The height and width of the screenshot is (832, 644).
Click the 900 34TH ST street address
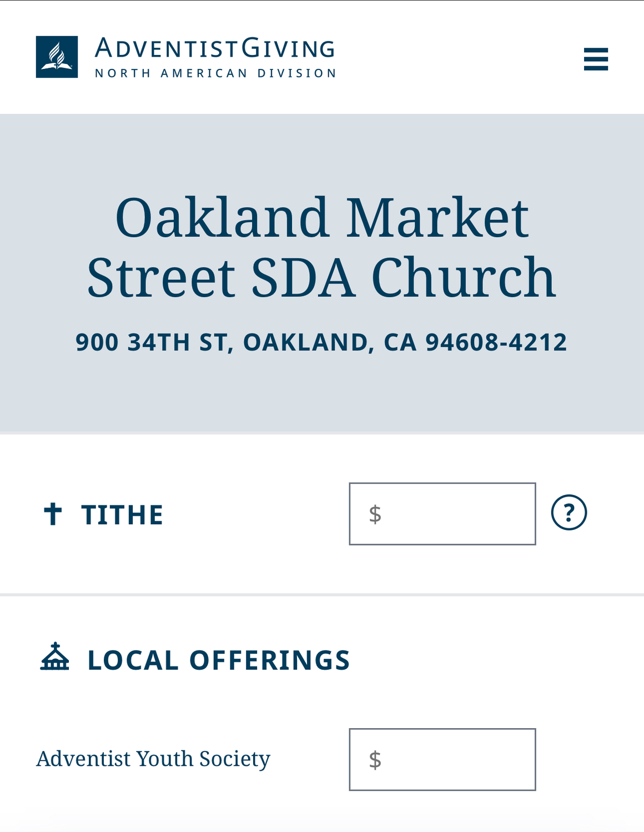(150, 343)
